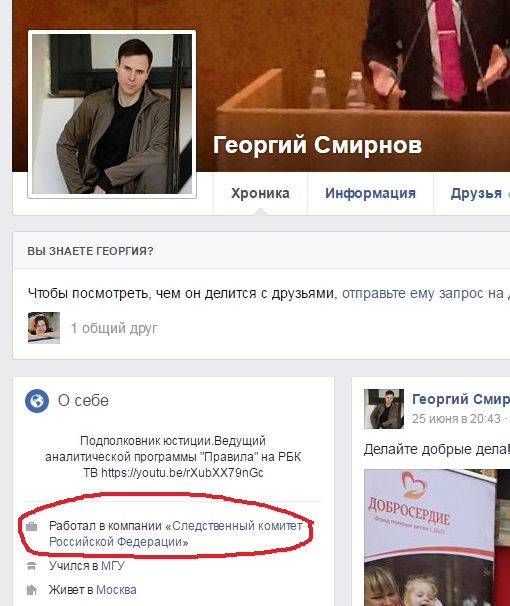
Task: Open the 1 общий друг link
Action: (x=114, y=328)
